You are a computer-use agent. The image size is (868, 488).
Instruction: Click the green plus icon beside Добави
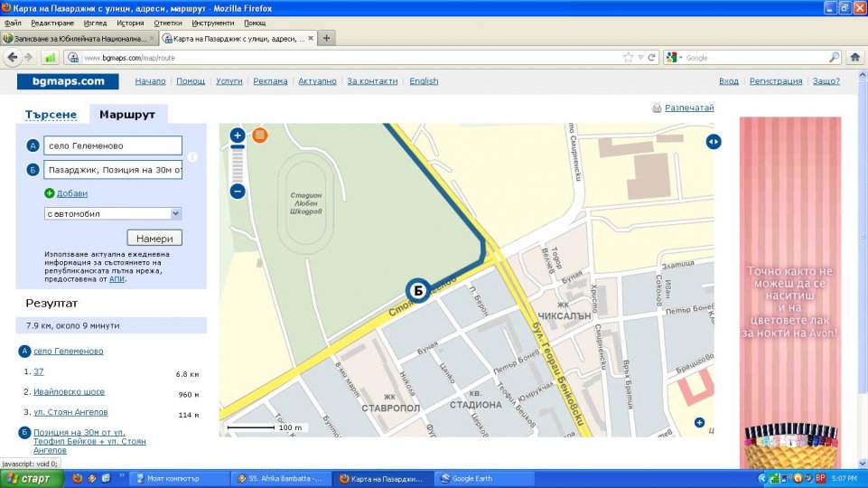point(50,193)
